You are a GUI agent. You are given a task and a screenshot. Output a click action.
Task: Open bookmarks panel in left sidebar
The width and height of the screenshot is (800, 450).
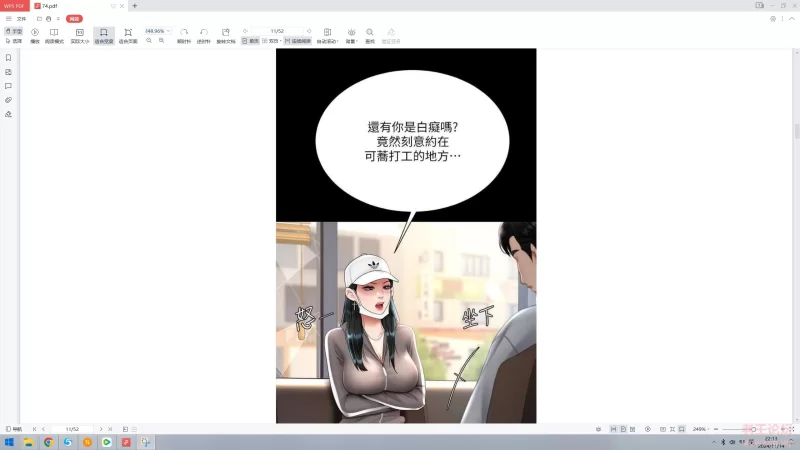tap(8, 58)
